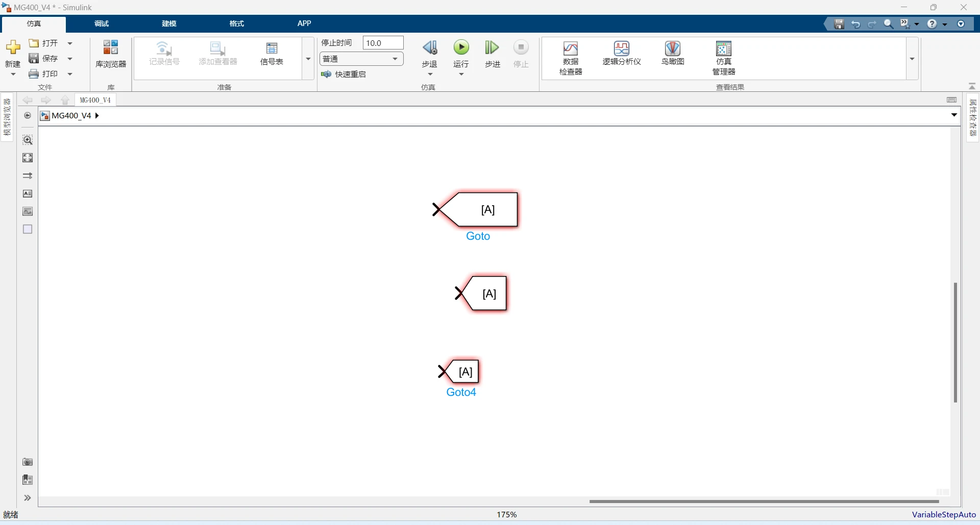Screen dimensions: 980x525
Task: Click the Forward navigation arrow
Action: click(46, 100)
